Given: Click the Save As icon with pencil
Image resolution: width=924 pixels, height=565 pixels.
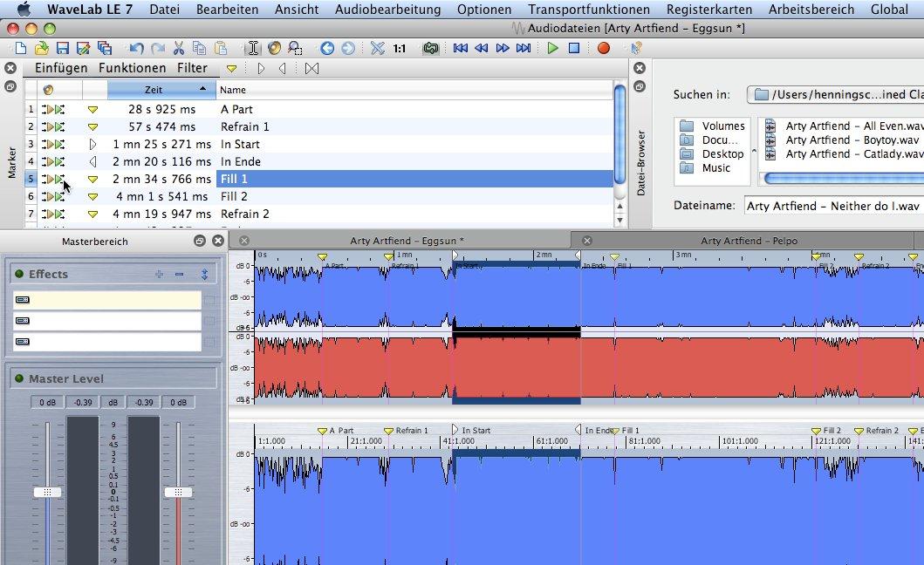Looking at the screenshot, I should tap(83, 48).
